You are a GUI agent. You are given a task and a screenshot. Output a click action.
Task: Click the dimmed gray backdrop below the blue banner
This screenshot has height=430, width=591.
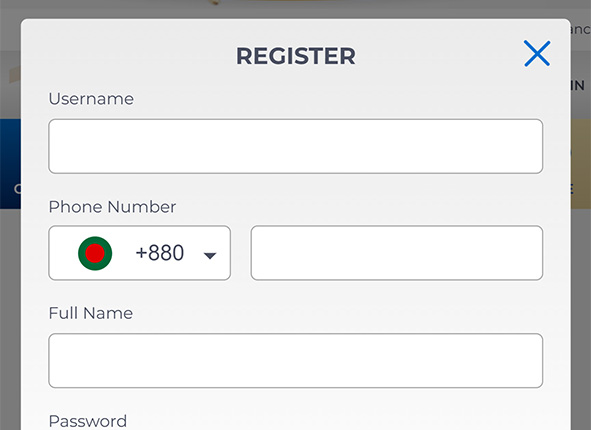(11, 319)
